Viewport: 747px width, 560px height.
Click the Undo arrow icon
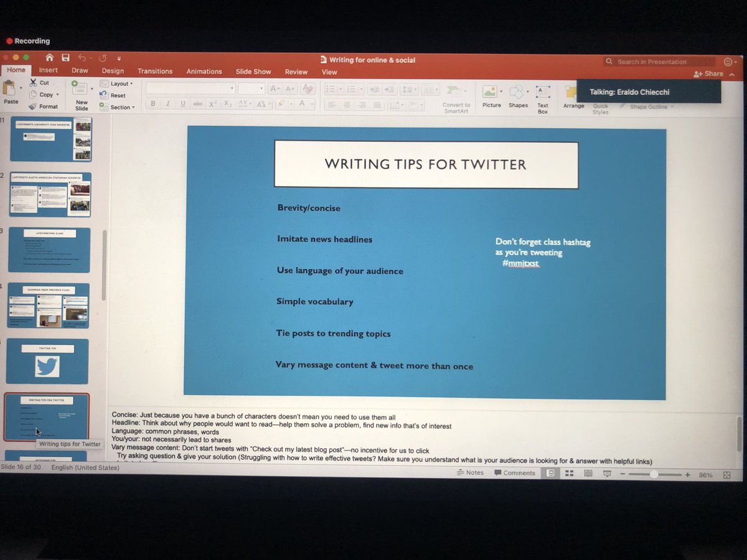point(82,57)
